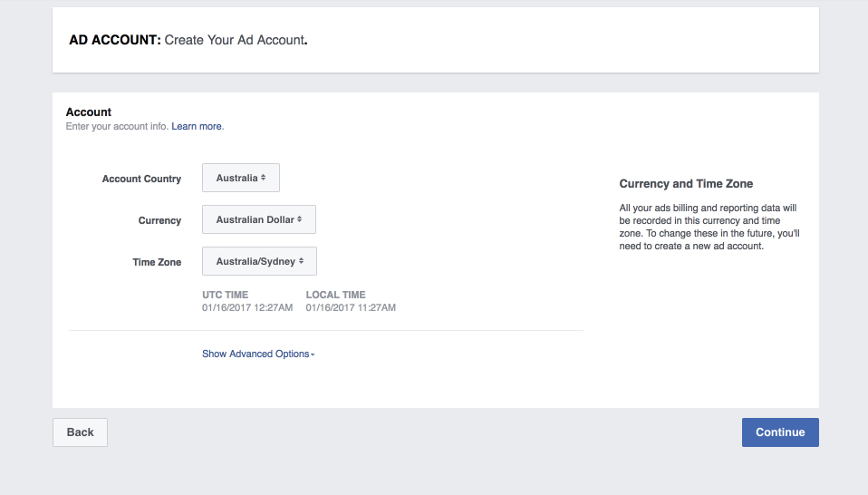Screen dimensions: 868x495
Task: Click the Currency and Time Zone heading
Action: (686, 184)
